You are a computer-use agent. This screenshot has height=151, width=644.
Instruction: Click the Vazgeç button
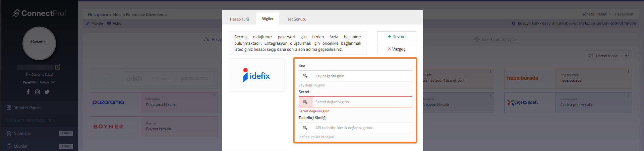click(397, 49)
